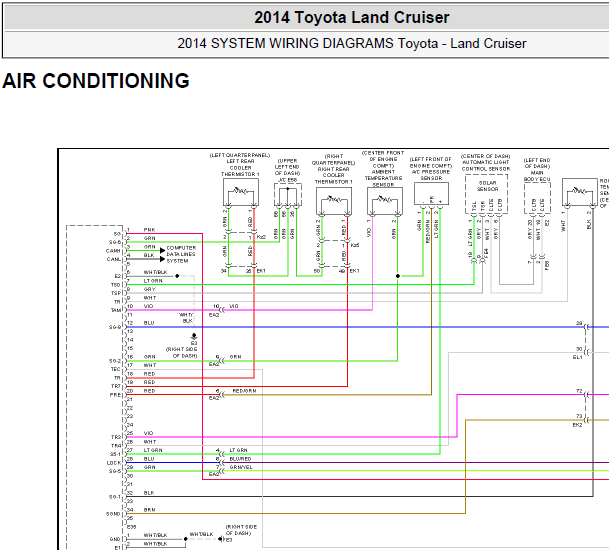Screen dimensions: 609x550
Task: Click the 2014 System Wiring Diagrams subtitle
Action: [x=351, y=43]
